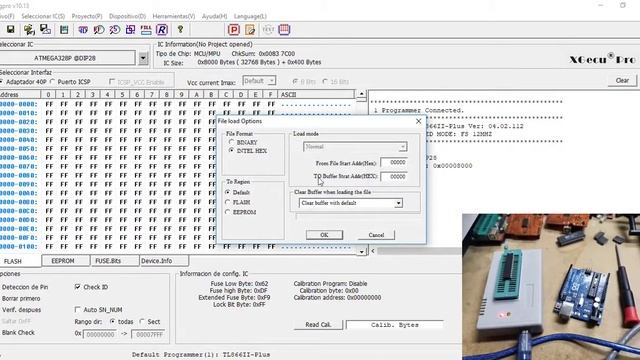Click the From File Start Addr field

[393, 162]
